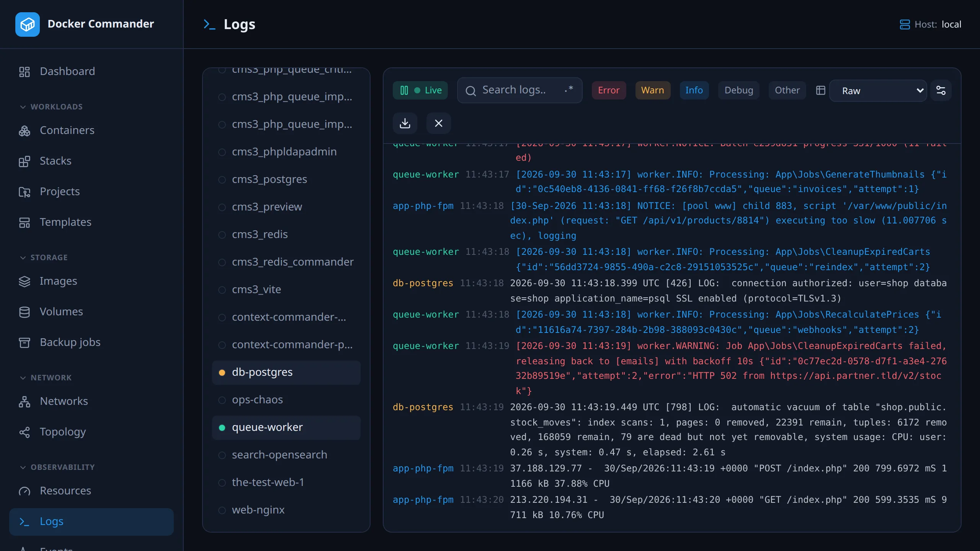This screenshot has height=551, width=980.
Task: Click the Topology share icon
Action: point(24,432)
